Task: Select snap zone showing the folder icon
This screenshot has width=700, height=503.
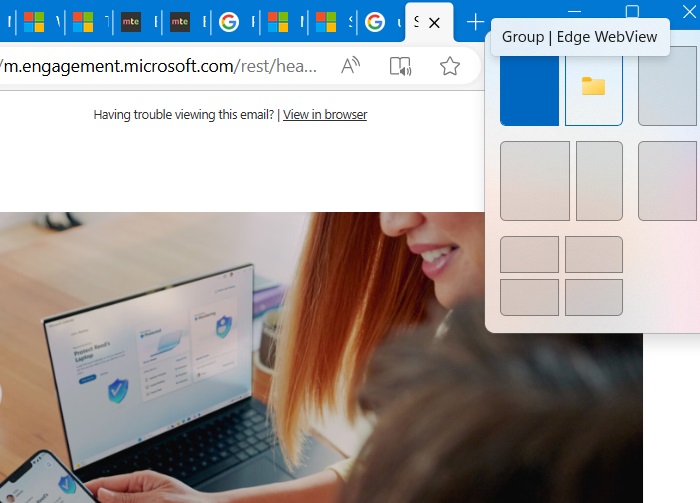Action: [594, 90]
